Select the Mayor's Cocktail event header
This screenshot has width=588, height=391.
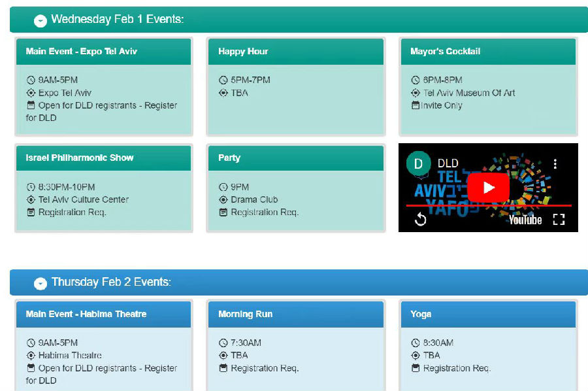click(x=487, y=52)
